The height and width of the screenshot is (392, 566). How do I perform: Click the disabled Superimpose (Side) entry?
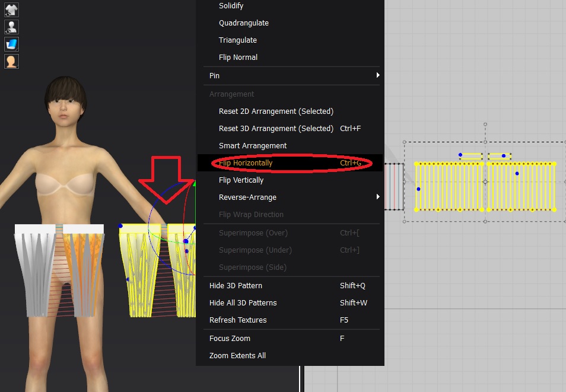tap(253, 267)
